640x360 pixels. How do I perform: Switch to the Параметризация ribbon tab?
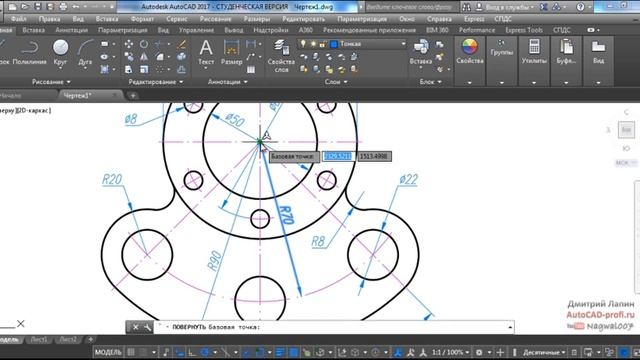[x=123, y=30]
